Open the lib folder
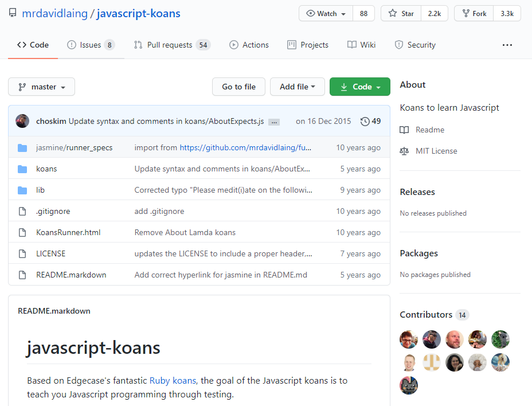This screenshot has width=532, height=406. (x=40, y=190)
